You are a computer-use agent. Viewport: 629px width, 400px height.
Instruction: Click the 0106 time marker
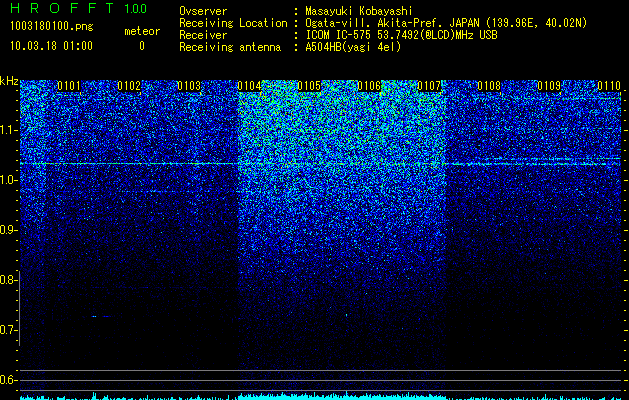coord(369,86)
